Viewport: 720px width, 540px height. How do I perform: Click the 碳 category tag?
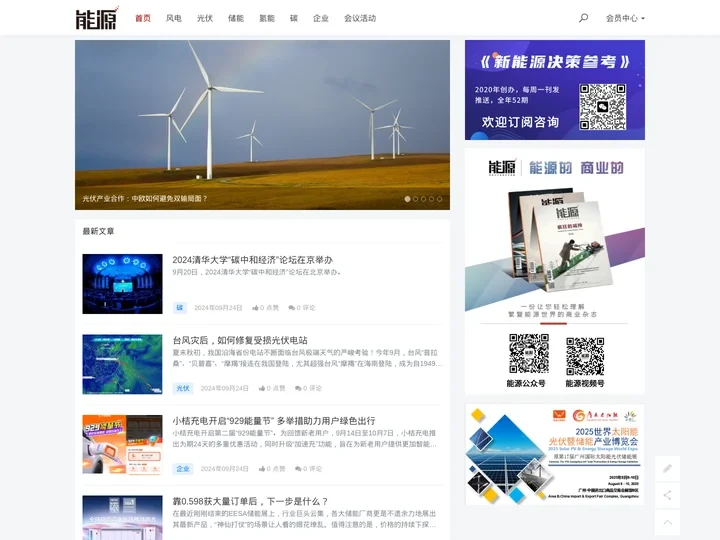pyautogui.click(x=180, y=308)
